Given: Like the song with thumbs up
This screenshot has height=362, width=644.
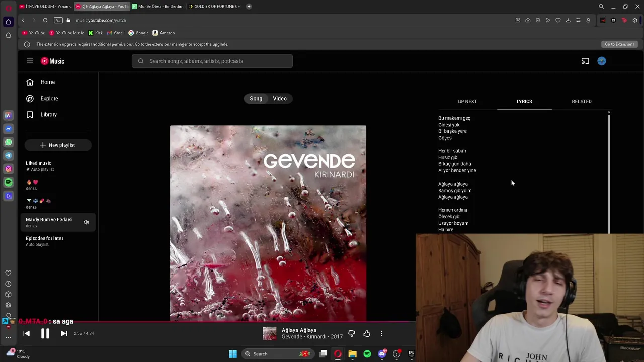Looking at the screenshot, I should click(367, 333).
